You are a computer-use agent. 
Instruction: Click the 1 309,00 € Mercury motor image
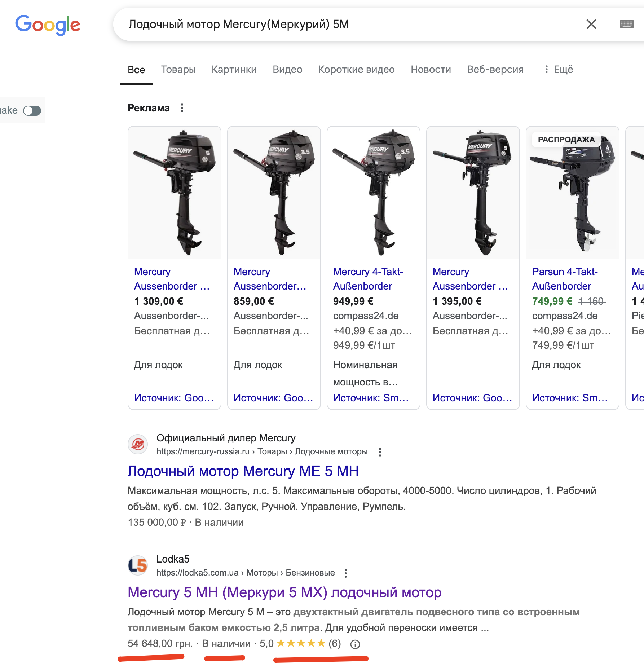coord(175,193)
